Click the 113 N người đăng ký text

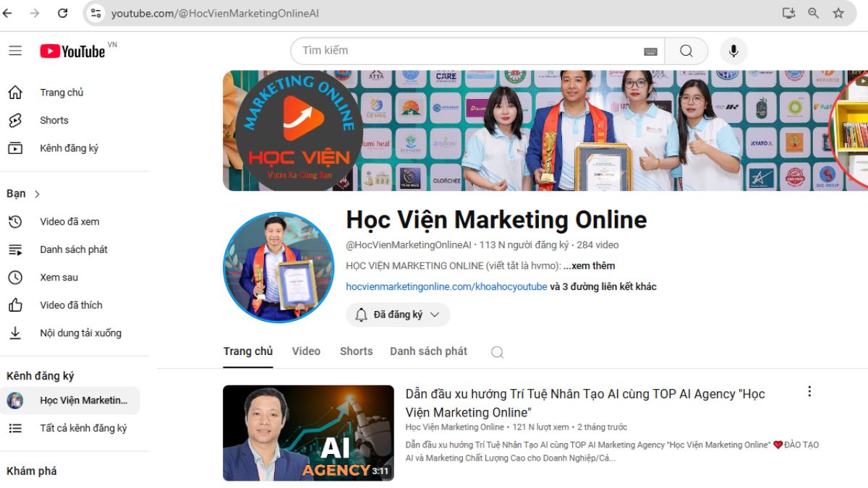pos(524,245)
